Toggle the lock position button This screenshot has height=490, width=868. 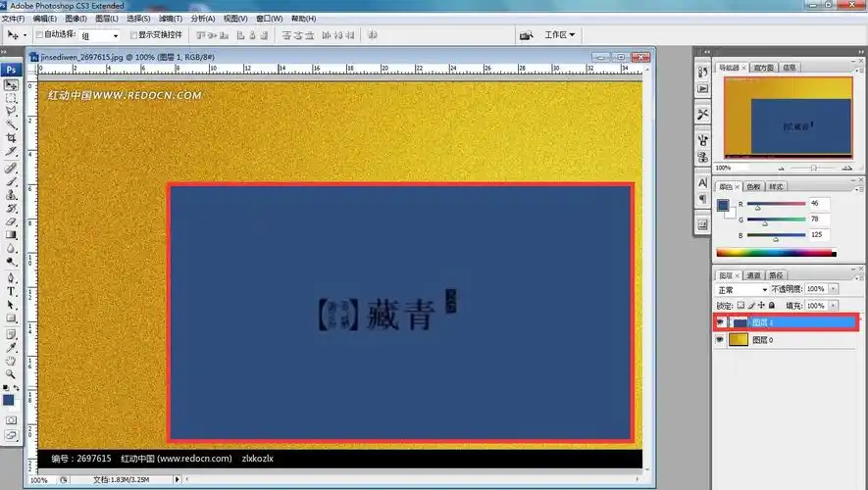pos(762,306)
